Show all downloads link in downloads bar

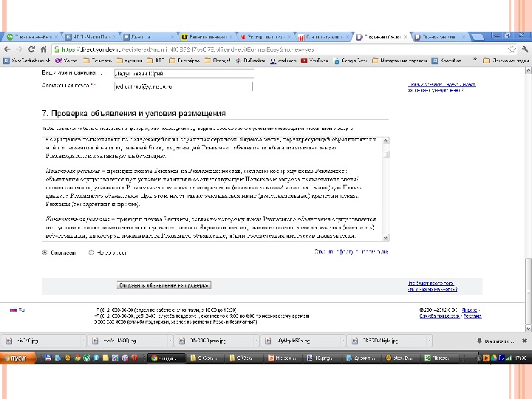click(x=496, y=341)
